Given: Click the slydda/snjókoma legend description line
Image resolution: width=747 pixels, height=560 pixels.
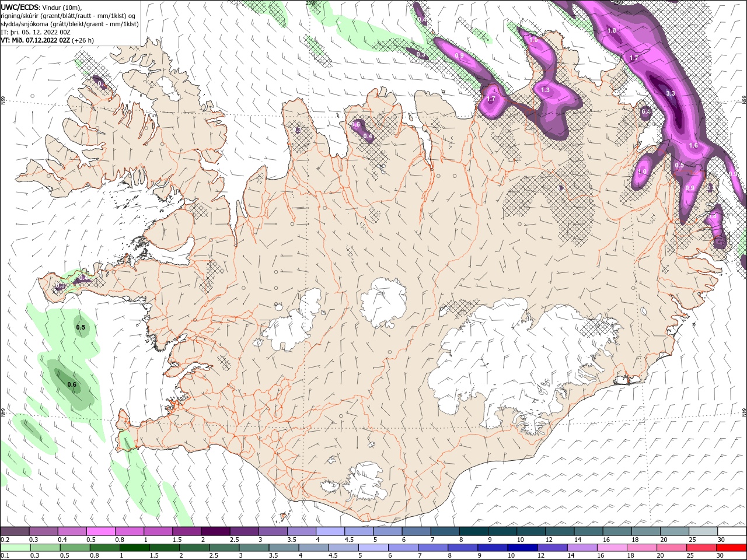Looking at the screenshot, I should point(70,24).
